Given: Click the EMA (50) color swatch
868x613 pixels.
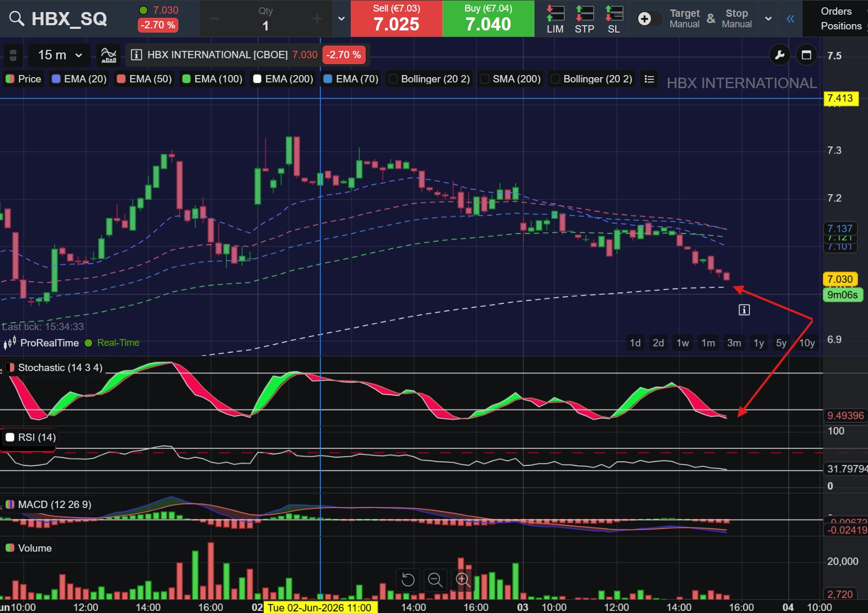Looking at the screenshot, I should [121, 79].
